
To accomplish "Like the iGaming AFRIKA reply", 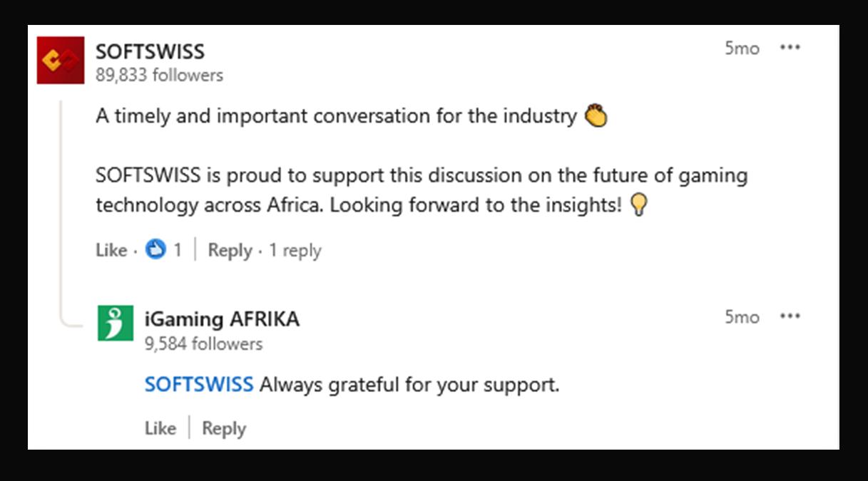I will 160,428.
